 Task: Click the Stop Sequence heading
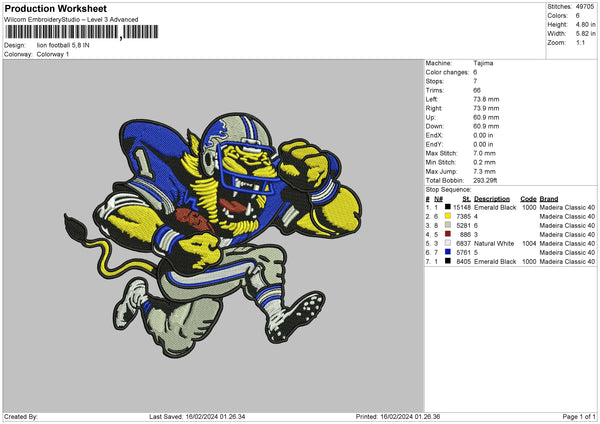448,190
